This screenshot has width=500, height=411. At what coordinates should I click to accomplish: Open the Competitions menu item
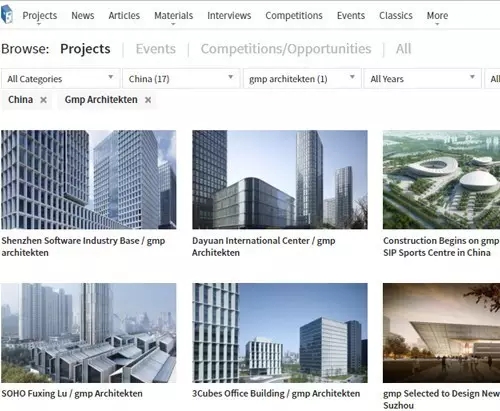click(294, 15)
